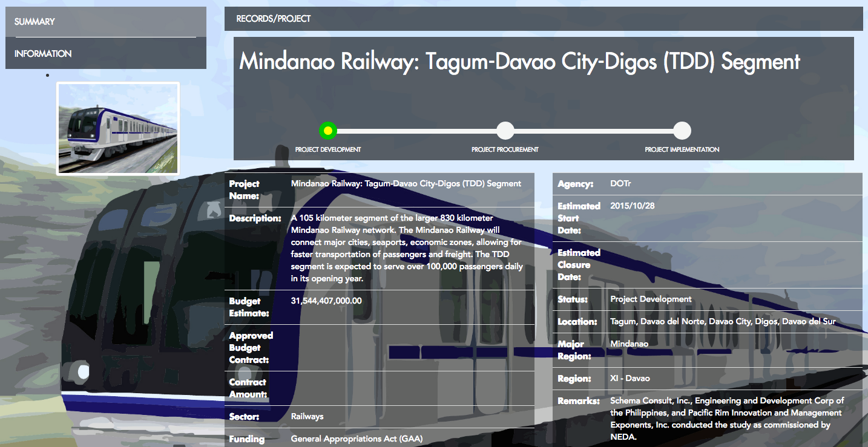Click the PROJECT IMPLEMENTATION label under the timeline
Viewport: 868px width, 447px height.
(682, 149)
